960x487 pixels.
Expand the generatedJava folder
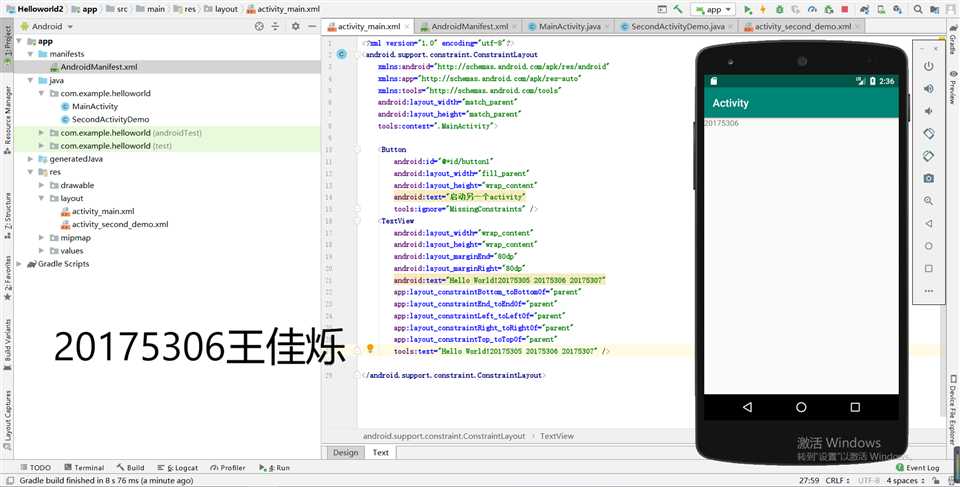(31, 159)
